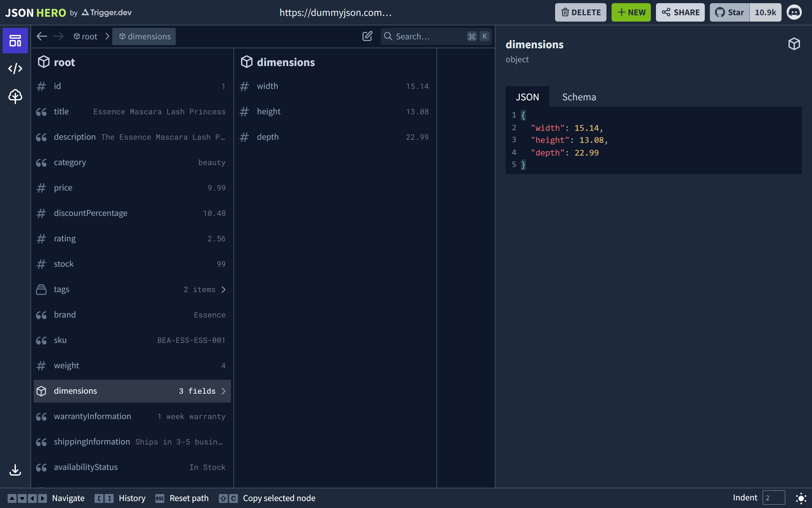
Task: Select the price row
Action: click(132, 188)
